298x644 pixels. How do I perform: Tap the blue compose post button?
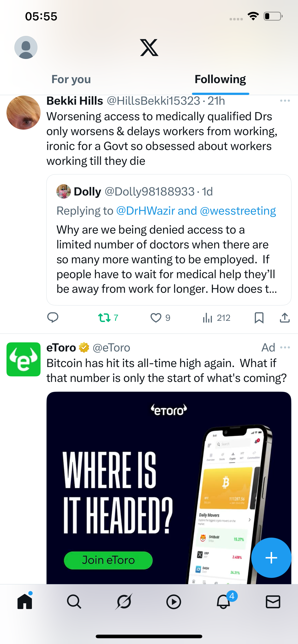click(x=271, y=558)
